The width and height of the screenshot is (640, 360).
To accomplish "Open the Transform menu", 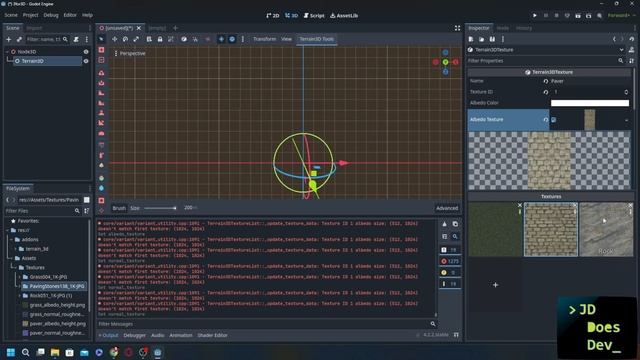I will 264,39.
